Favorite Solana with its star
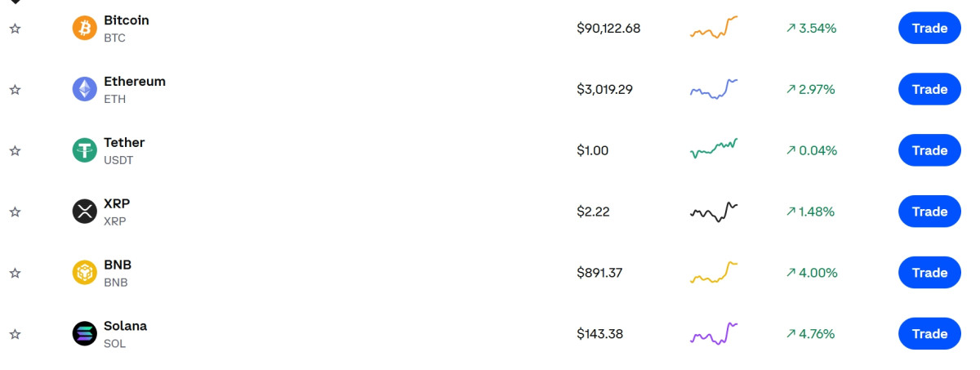The width and height of the screenshot is (980, 370). (15, 334)
